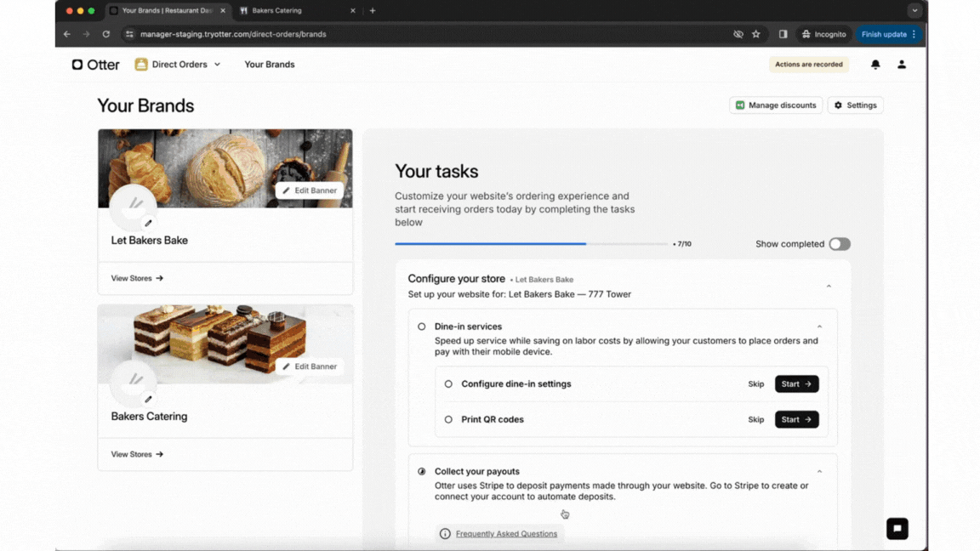Collapse the Dine-in services section
Viewport: 980px width, 551px height.
pyautogui.click(x=819, y=327)
